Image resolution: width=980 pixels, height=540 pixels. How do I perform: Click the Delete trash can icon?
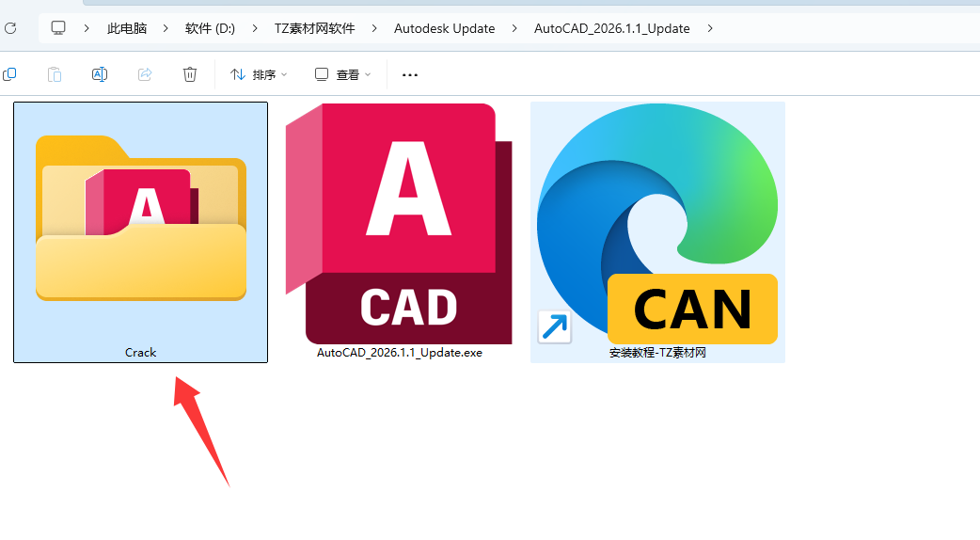pos(190,74)
